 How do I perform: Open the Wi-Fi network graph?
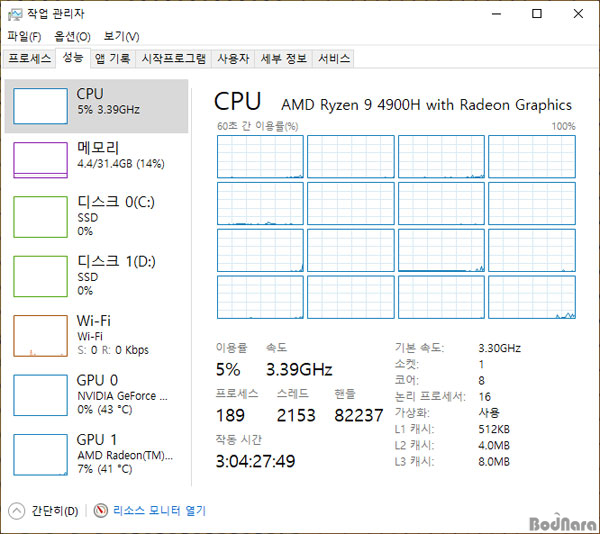pyautogui.click(x=41, y=335)
